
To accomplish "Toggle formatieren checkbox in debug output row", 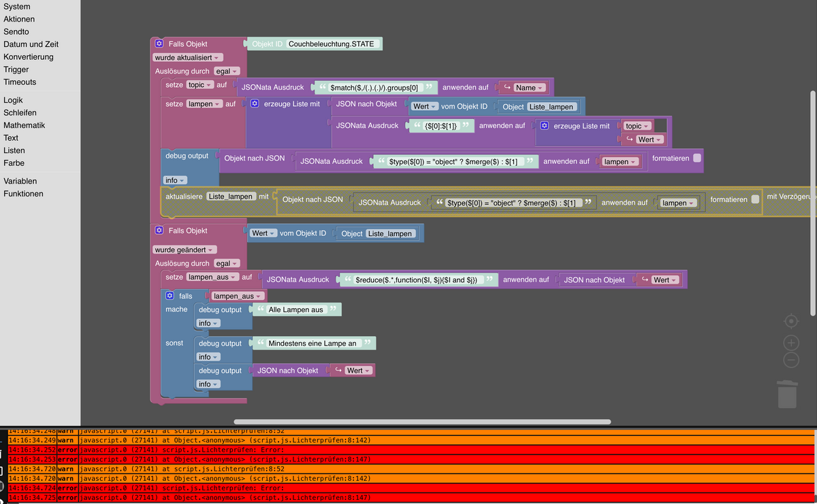I will [x=696, y=158].
